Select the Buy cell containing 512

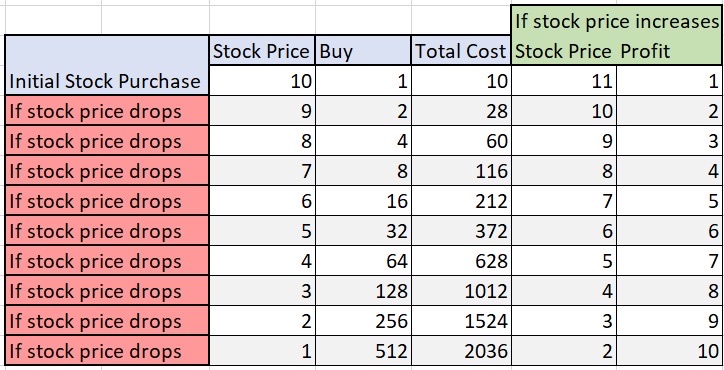(x=363, y=351)
